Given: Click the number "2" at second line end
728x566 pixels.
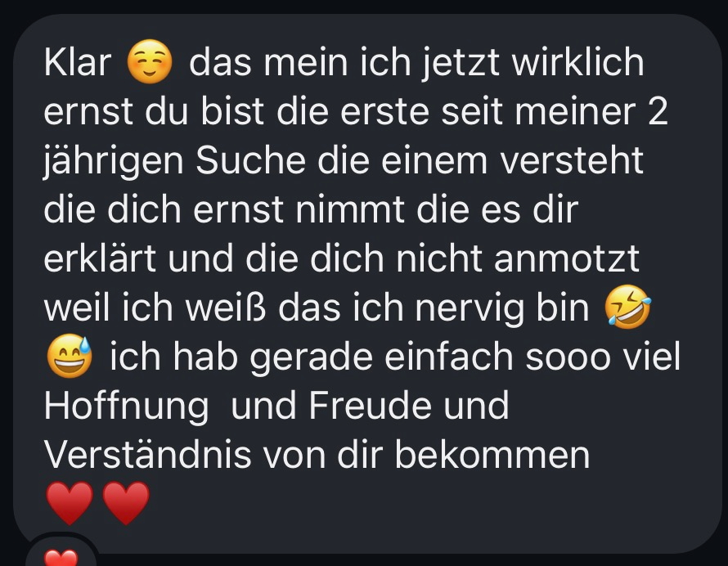Looking at the screenshot, I should tap(658, 112).
